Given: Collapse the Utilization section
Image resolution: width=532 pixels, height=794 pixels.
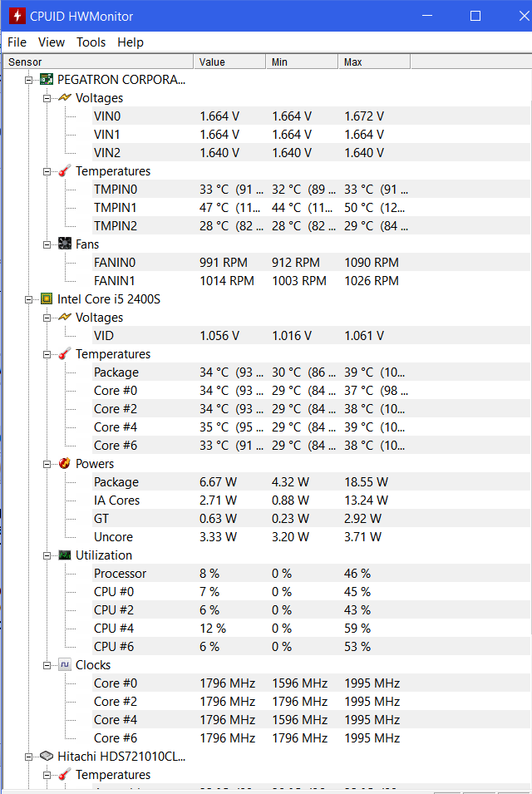Looking at the screenshot, I should 47,555.
